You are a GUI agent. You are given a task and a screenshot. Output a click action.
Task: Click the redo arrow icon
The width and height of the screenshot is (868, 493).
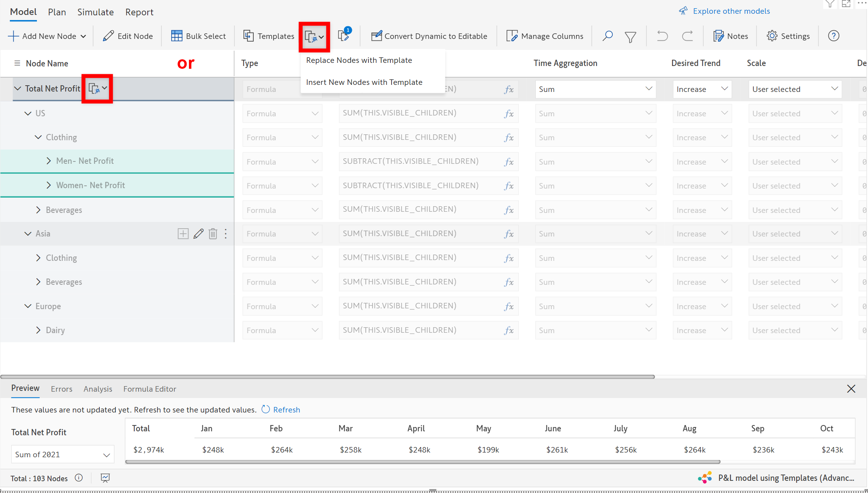tap(687, 36)
